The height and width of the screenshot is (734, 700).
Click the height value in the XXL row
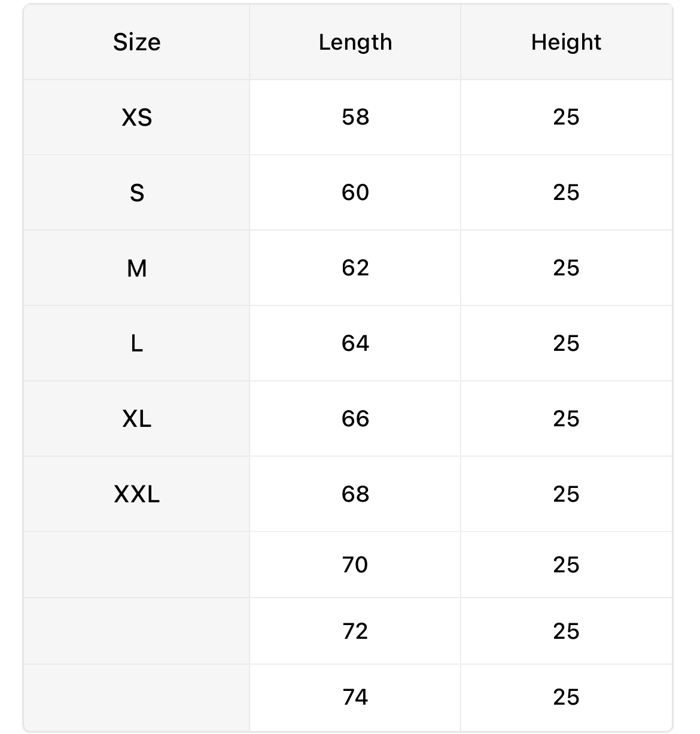[566, 495]
